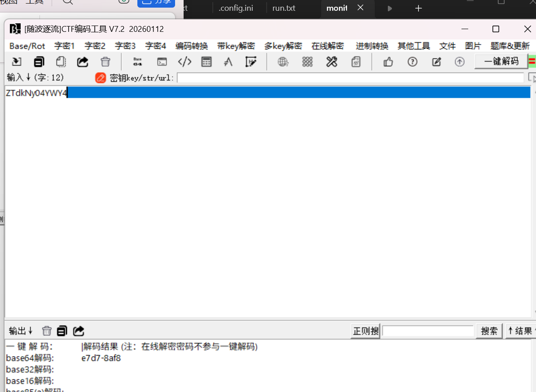
Task: Open help via the question mark icon
Action: pos(413,62)
